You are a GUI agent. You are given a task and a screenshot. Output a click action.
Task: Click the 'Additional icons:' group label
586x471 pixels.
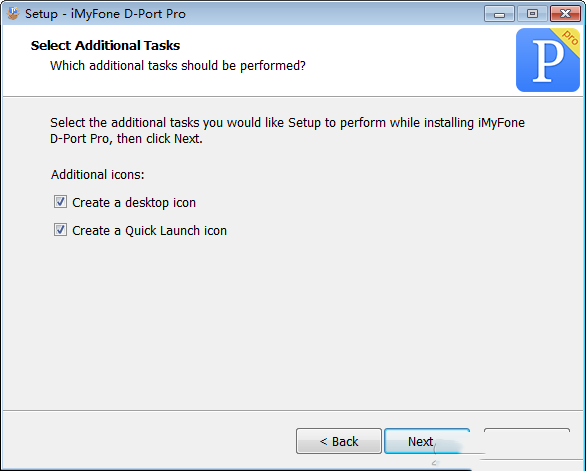pyautogui.click(x=98, y=175)
